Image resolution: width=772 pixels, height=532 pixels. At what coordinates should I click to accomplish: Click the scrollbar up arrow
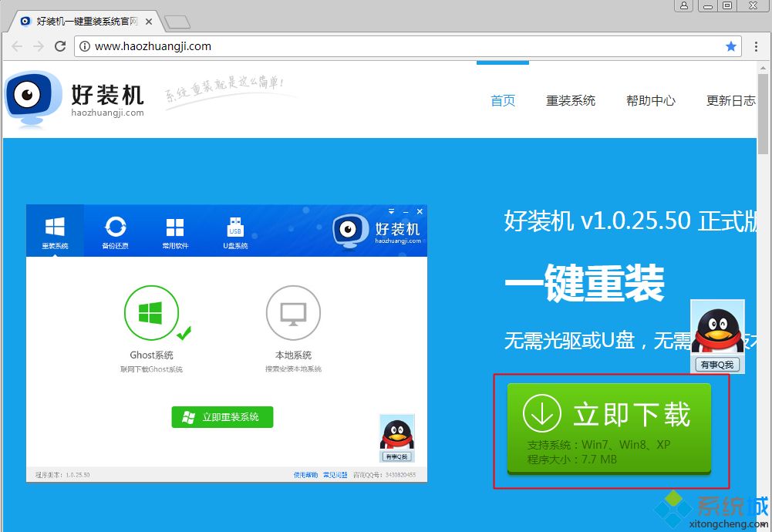[764, 68]
